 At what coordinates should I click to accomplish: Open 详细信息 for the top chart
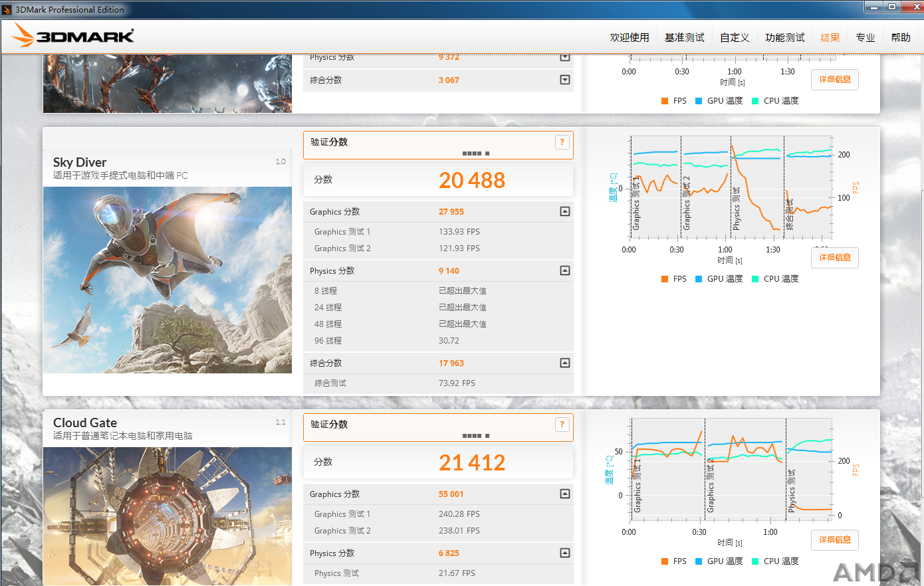pos(835,80)
